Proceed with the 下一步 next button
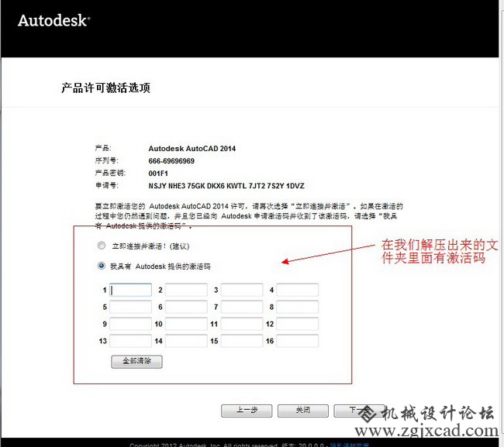 (359, 411)
